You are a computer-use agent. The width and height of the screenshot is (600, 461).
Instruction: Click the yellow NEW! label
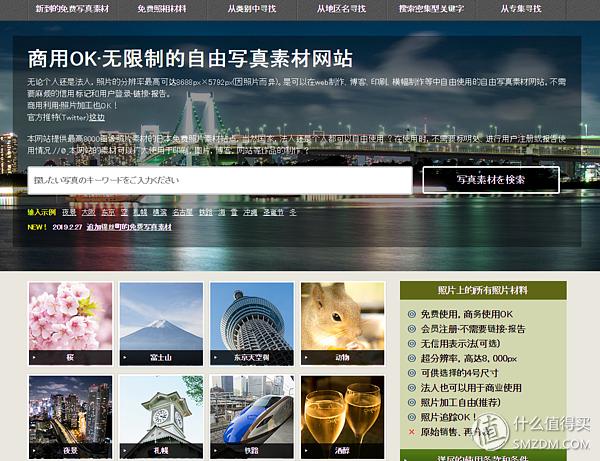click(37, 227)
